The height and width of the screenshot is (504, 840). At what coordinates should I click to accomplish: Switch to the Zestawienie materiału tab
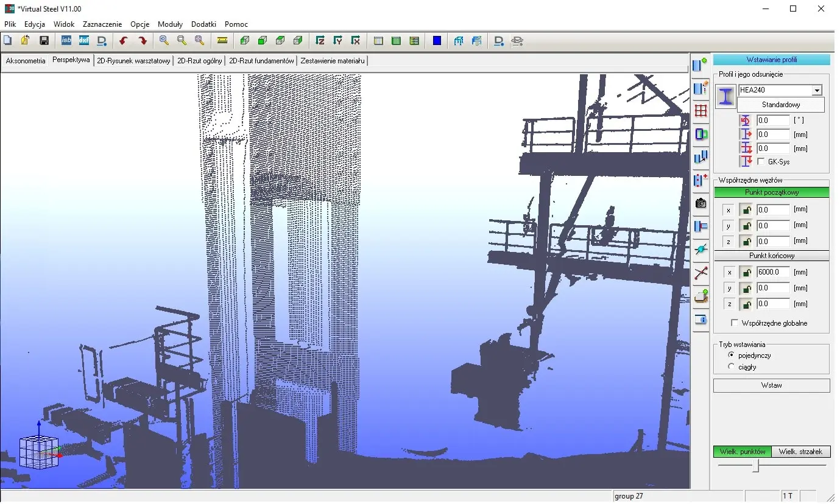point(333,61)
